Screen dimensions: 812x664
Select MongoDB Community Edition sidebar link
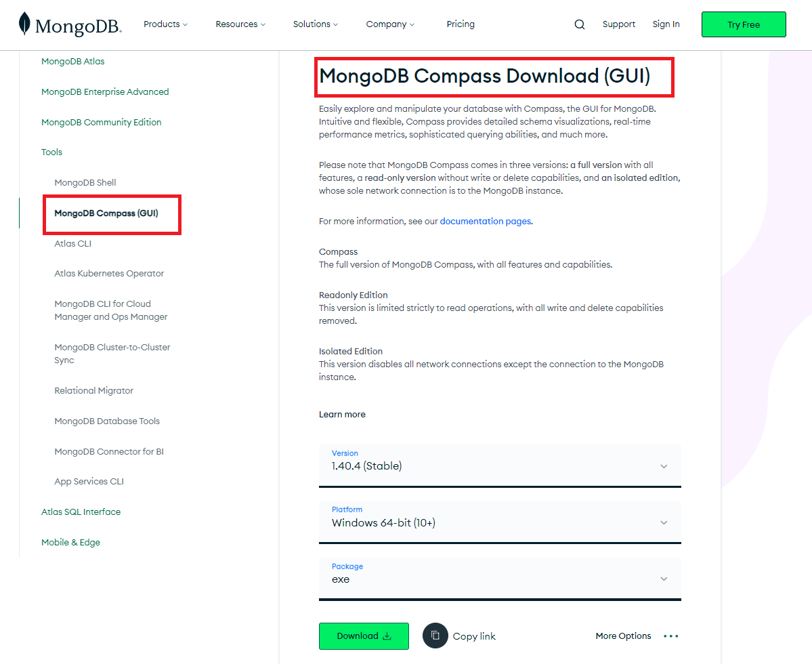coord(102,122)
